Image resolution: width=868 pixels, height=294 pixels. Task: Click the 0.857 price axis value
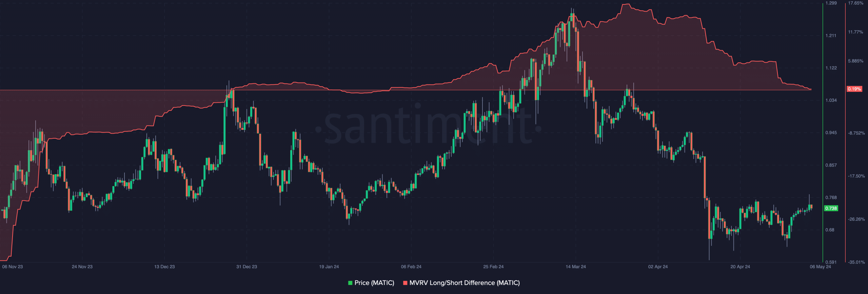831,165
